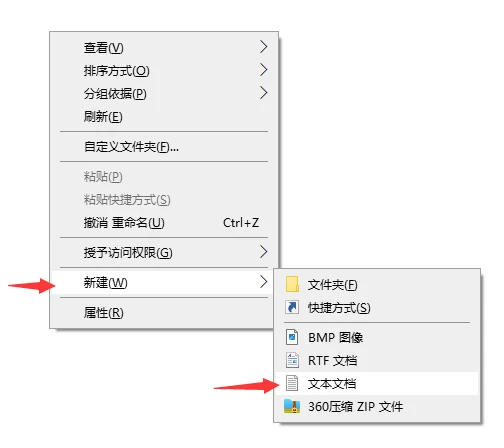Image resolution: width=504 pixels, height=448 pixels.
Task: Click the 360 ZIP archive icon
Action: pyautogui.click(x=292, y=406)
